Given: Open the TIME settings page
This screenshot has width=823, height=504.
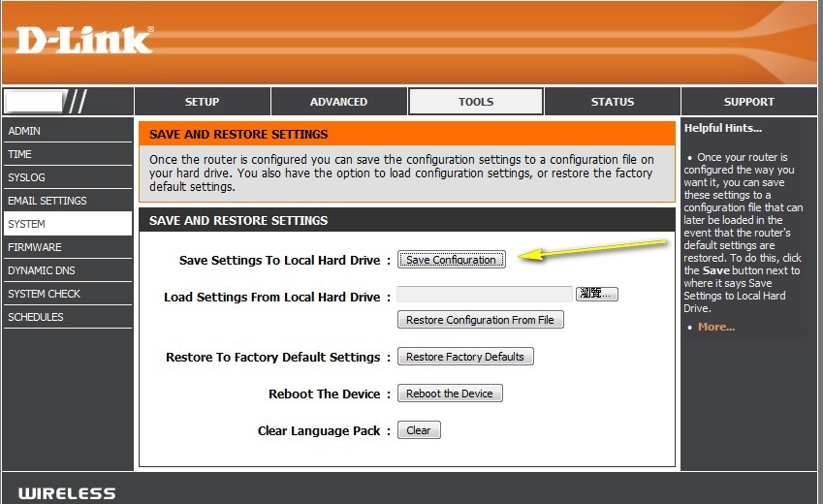Looking at the screenshot, I should click(x=68, y=154).
